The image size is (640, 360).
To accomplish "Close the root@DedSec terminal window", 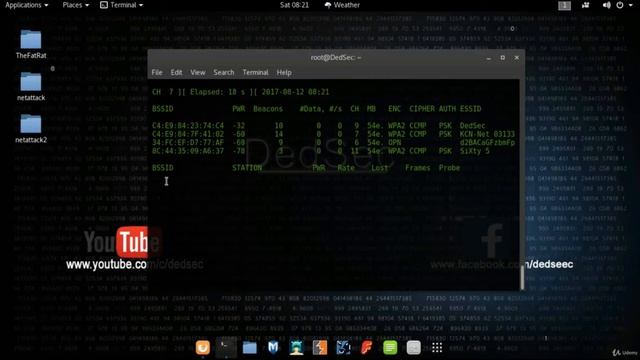I will (x=517, y=58).
